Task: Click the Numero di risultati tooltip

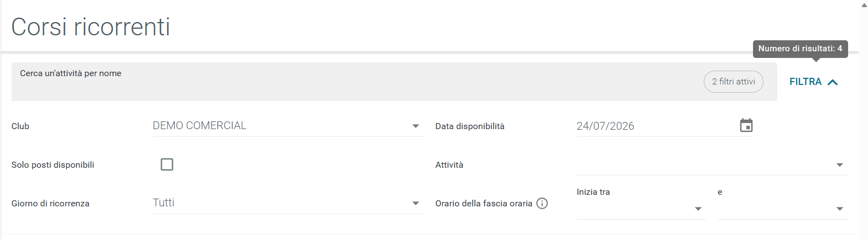Action: 800,49
